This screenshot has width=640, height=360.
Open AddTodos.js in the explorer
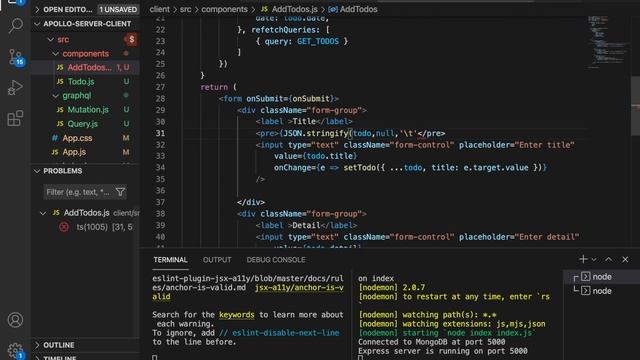click(x=89, y=67)
